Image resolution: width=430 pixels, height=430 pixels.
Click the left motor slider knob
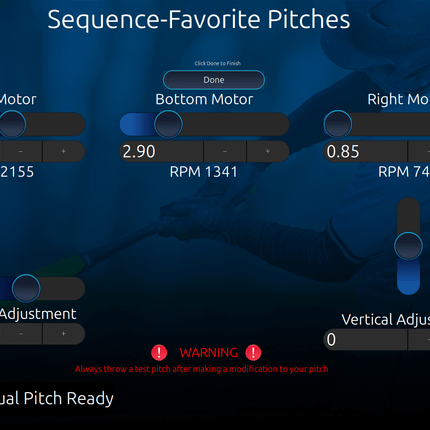[x=12, y=124]
